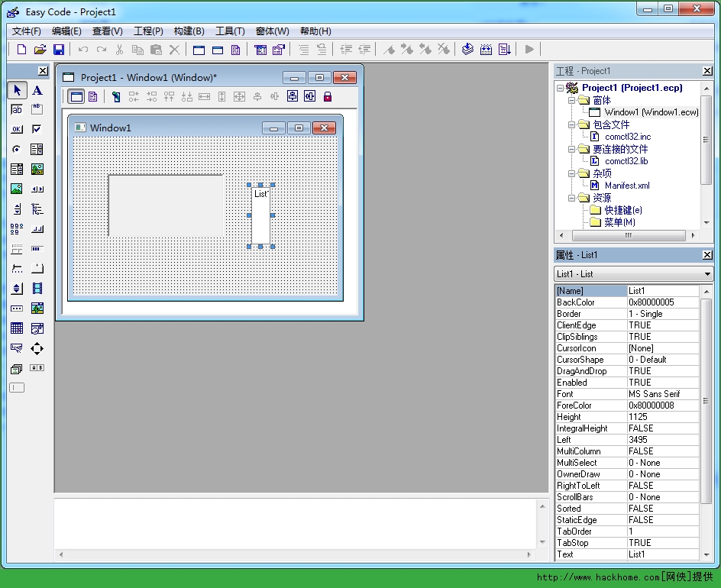Select the progress bar control tool

(x=37, y=249)
